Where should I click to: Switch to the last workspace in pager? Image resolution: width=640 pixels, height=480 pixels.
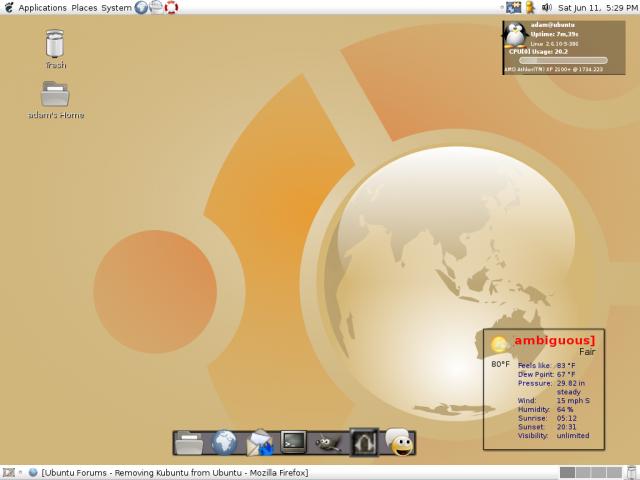click(x=613, y=472)
